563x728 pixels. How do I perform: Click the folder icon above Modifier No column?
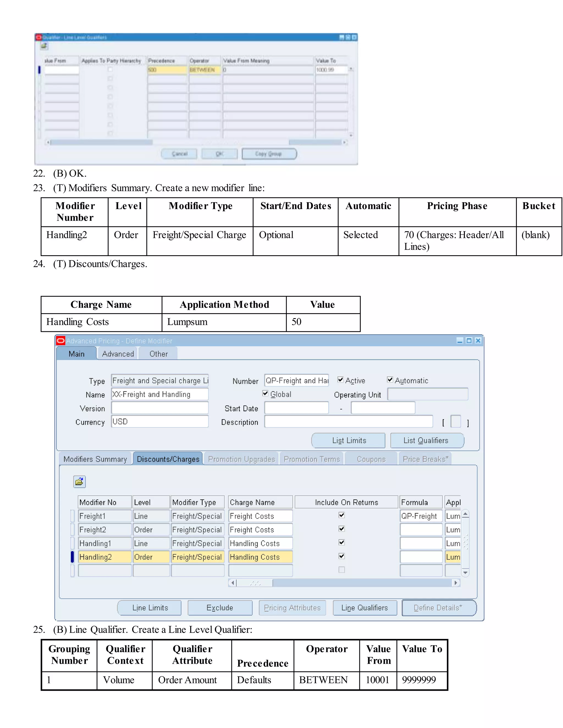[79, 482]
